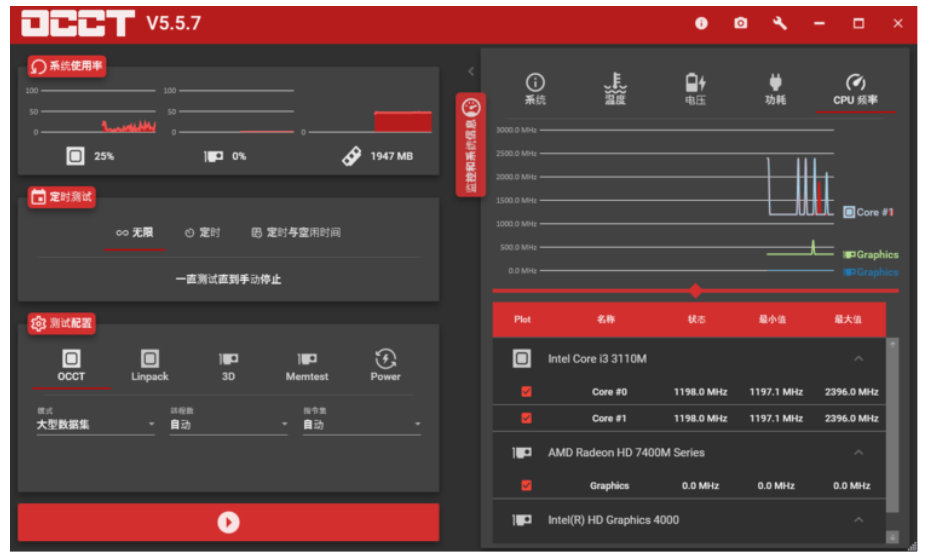926x560 pixels.
Task: Click the OCCT logo
Action: pos(78,24)
